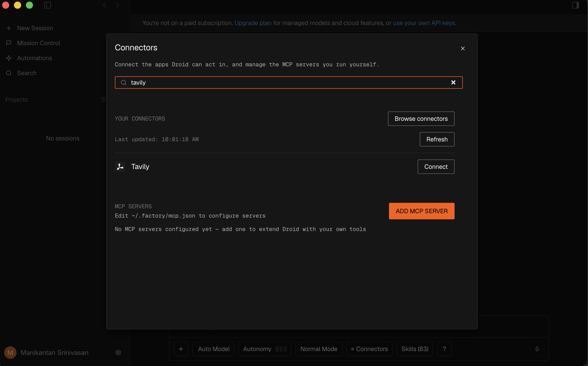The height and width of the screenshot is (366, 588).
Task: Clear the tavily search text
Action: coord(453,82)
